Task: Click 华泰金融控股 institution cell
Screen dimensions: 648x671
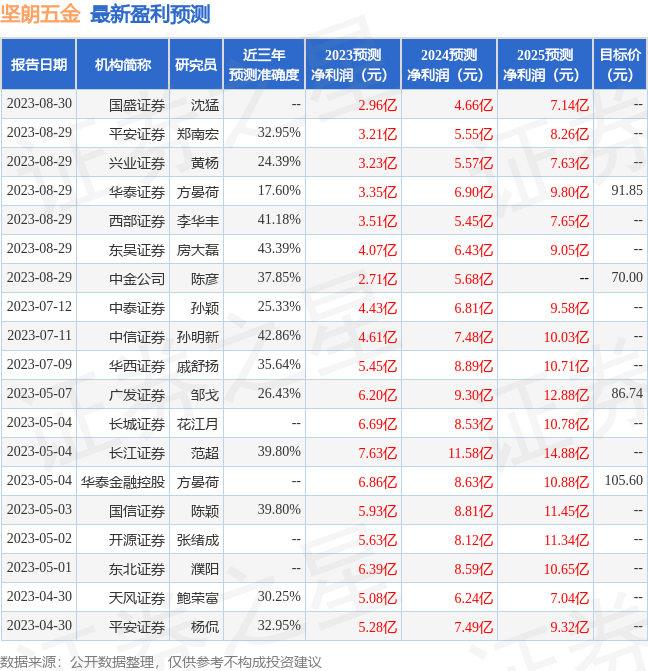Action: (x=123, y=482)
